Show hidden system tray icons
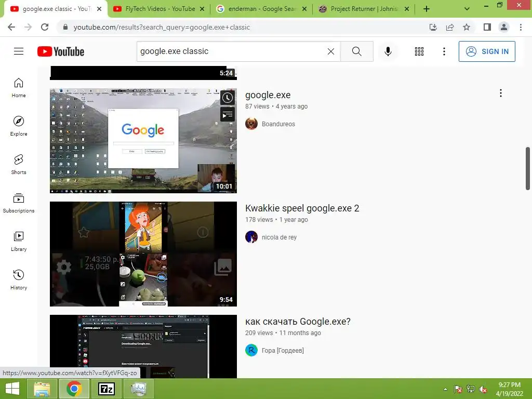 (x=445, y=389)
